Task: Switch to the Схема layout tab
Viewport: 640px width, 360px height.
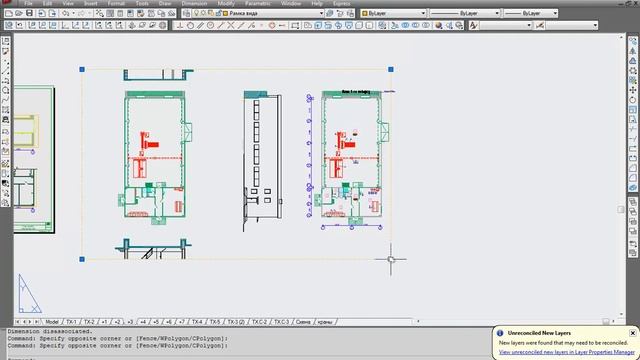Action: [303, 322]
